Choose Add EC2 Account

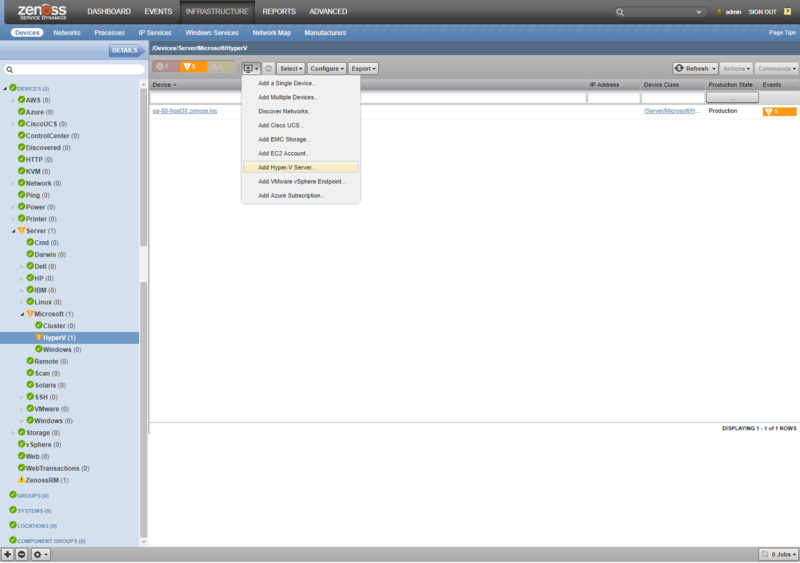301,153
